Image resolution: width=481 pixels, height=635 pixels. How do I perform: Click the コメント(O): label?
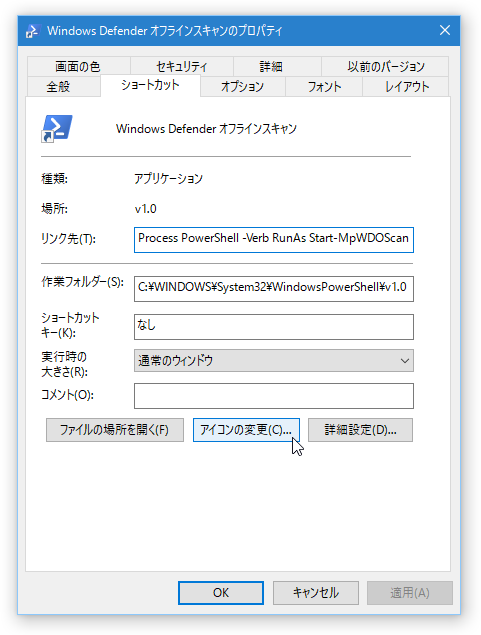point(67,394)
